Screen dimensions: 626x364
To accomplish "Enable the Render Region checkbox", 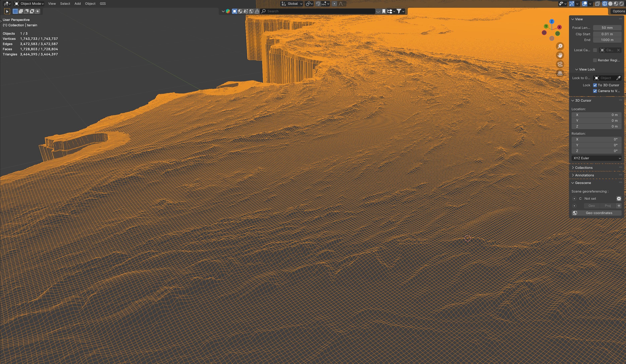I will pyautogui.click(x=595, y=60).
